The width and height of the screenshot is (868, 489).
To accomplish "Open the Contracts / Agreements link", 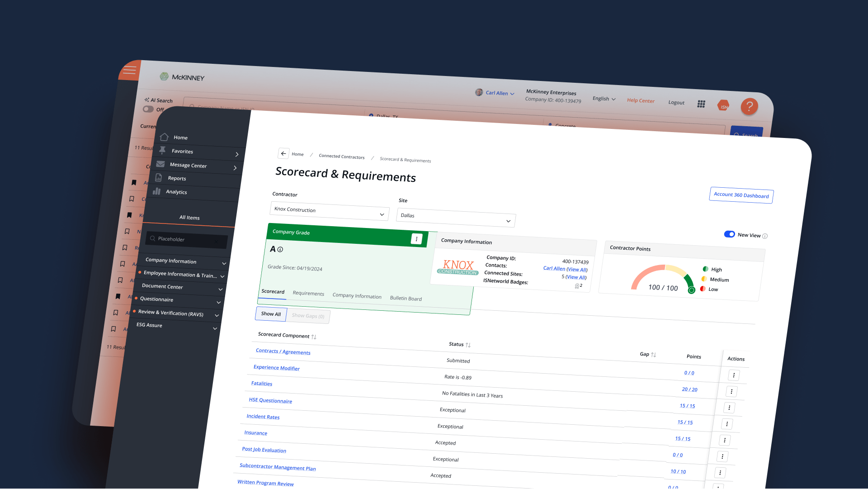I will click(283, 351).
